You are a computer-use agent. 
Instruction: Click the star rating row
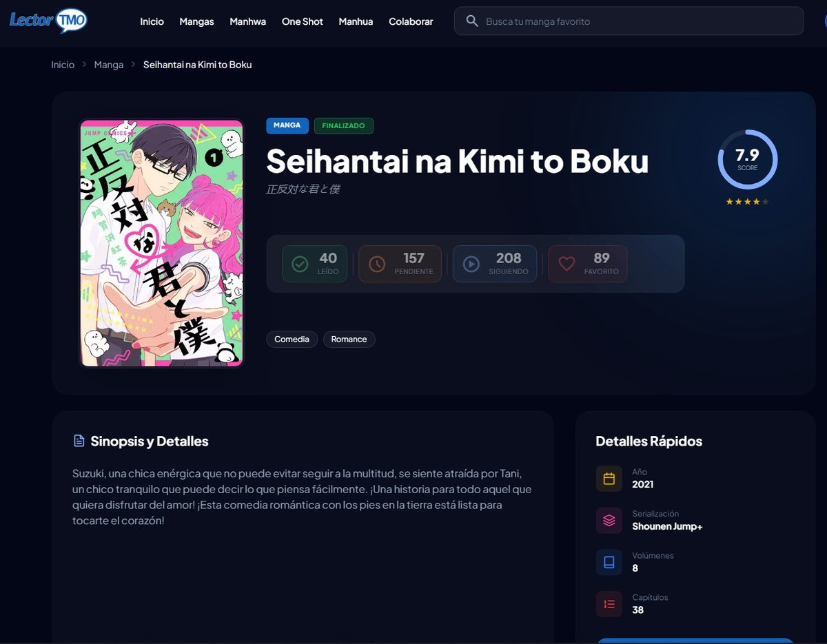pyautogui.click(x=748, y=202)
